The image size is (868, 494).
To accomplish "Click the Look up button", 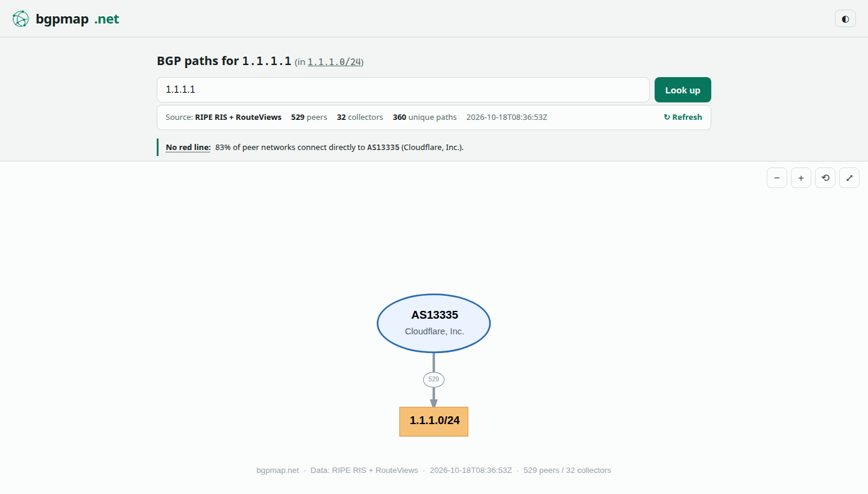I will (683, 90).
